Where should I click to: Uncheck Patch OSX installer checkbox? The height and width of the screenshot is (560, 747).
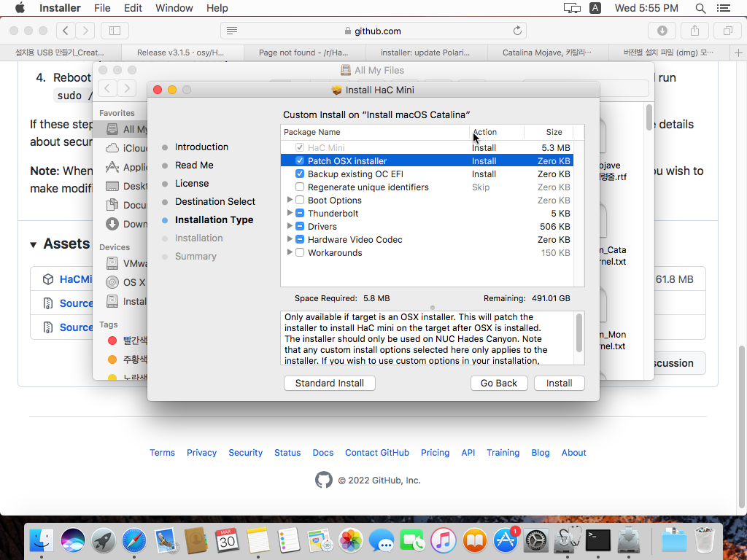tap(300, 160)
